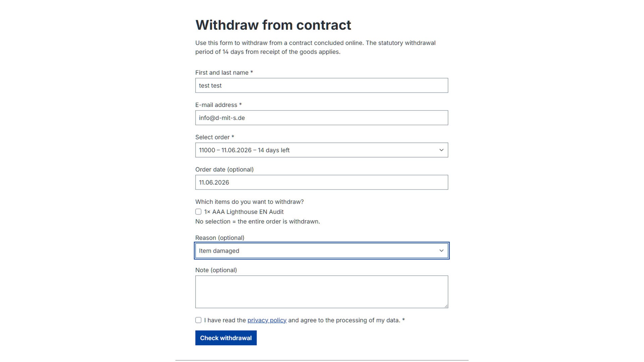Viewport: 644px width, 362px height.
Task: Click the '1× AAA Lighthouse EN Audit' label text
Action: point(244,212)
